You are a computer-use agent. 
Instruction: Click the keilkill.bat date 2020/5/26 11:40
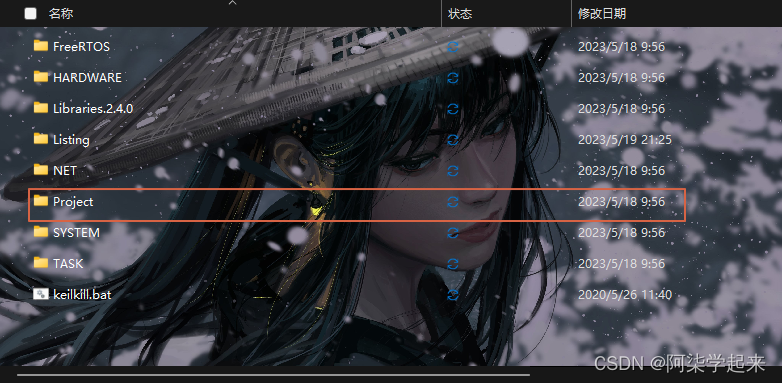(x=625, y=294)
